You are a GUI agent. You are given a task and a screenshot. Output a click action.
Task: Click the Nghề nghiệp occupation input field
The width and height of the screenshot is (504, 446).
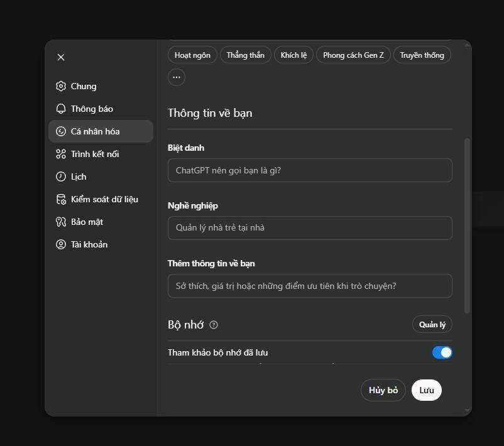tap(310, 228)
